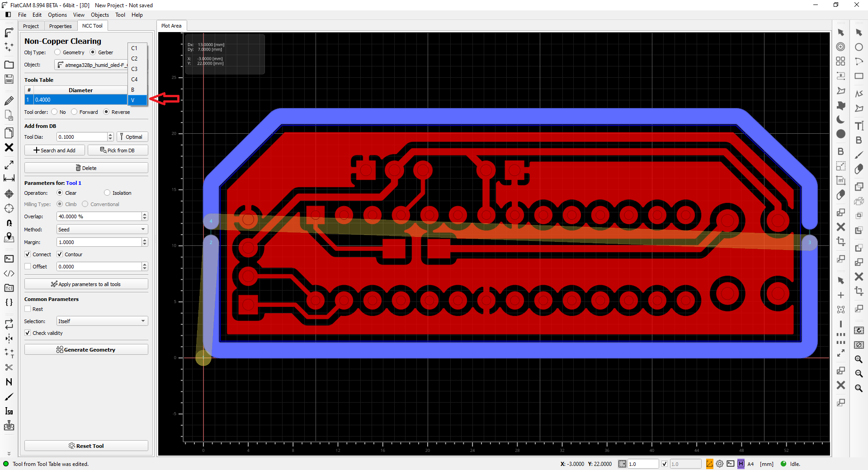
Task: Open the Method dropdown showing Seed
Action: pyautogui.click(x=102, y=230)
